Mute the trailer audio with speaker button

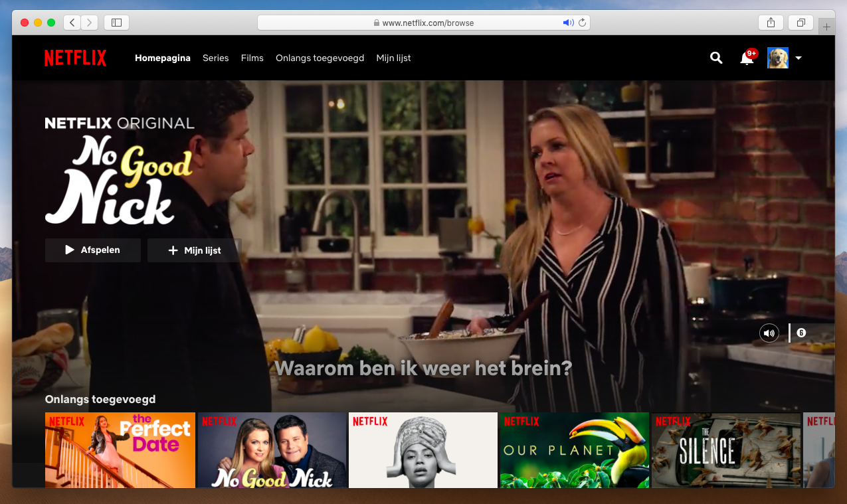pos(769,333)
